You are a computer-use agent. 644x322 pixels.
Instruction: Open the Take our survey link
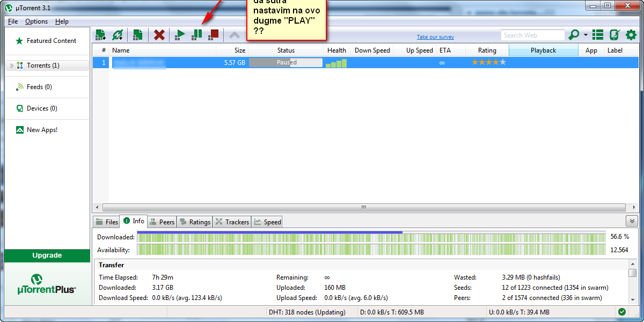pyautogui.click(x=435, y=37)
